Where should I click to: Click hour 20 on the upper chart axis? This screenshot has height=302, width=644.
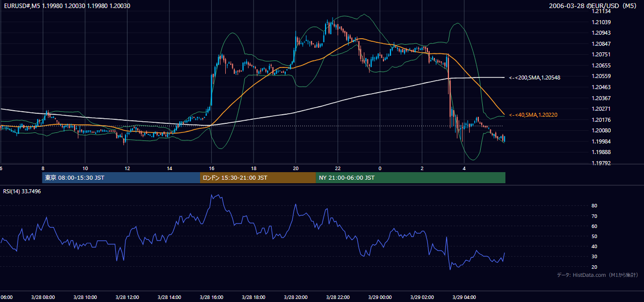click(296, 168)
